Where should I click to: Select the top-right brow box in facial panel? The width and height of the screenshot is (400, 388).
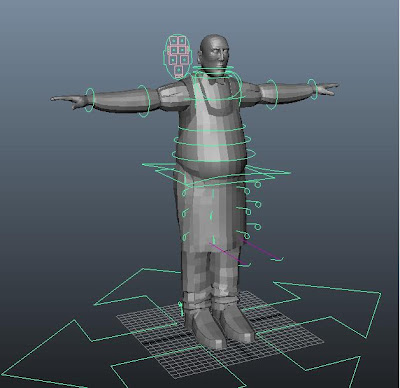click(182, 41)
